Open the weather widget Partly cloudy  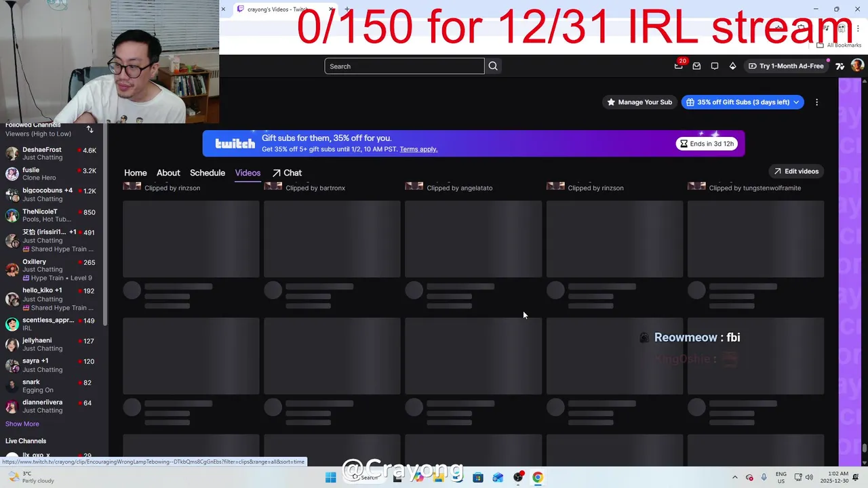[x=31, y=477]
